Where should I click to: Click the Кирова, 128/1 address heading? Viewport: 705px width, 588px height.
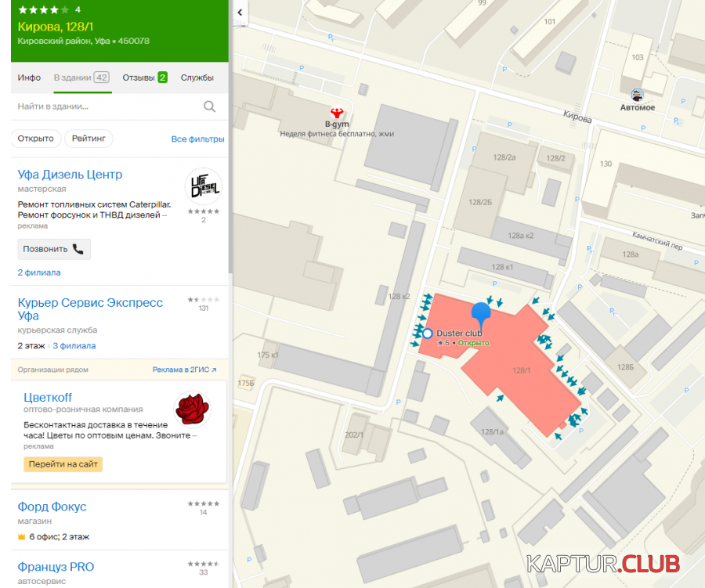pos(56,27)
